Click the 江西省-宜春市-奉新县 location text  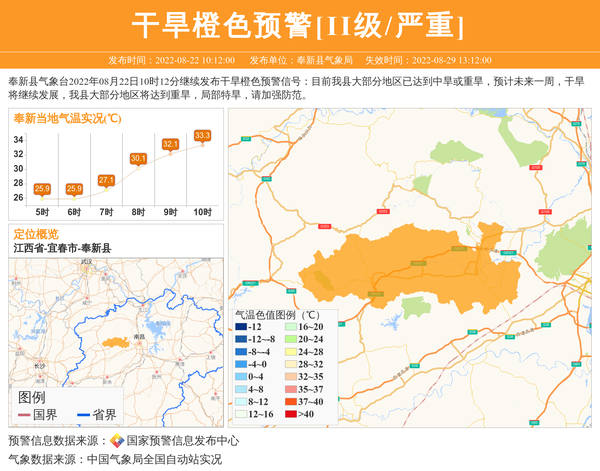pos(62,247)
